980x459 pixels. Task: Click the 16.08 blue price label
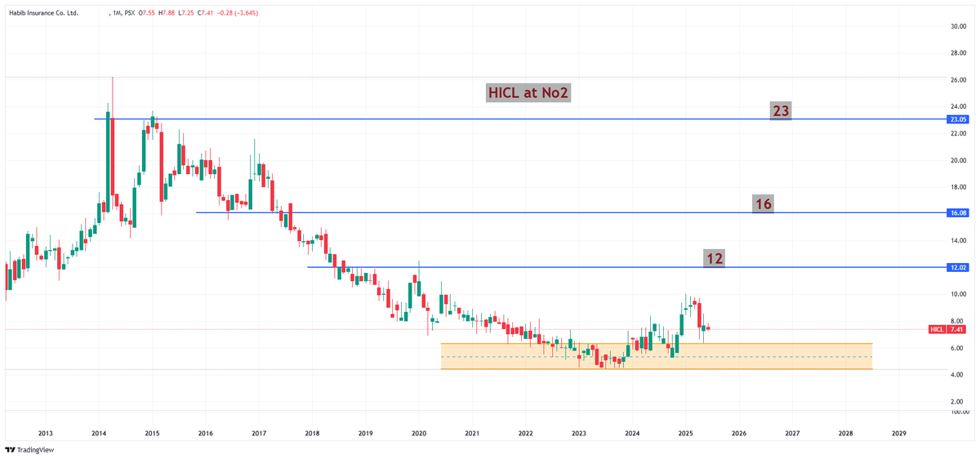pos(958,212)
